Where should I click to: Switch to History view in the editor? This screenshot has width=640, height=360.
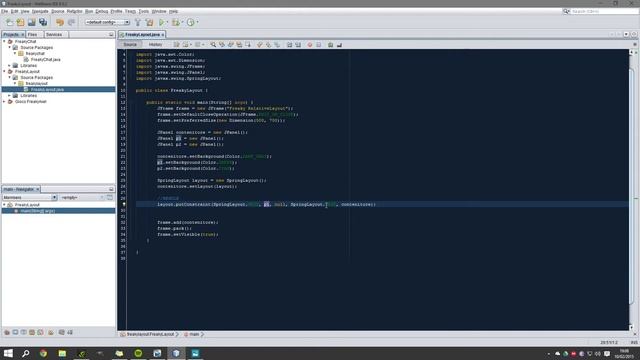pyautogui.click(x=156, y=44)
